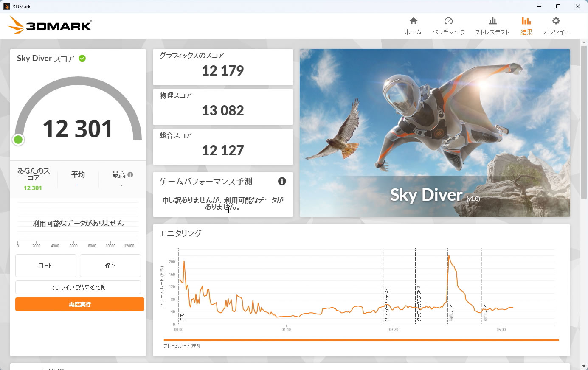
Task: Click the ロード button
Action: 46,266
